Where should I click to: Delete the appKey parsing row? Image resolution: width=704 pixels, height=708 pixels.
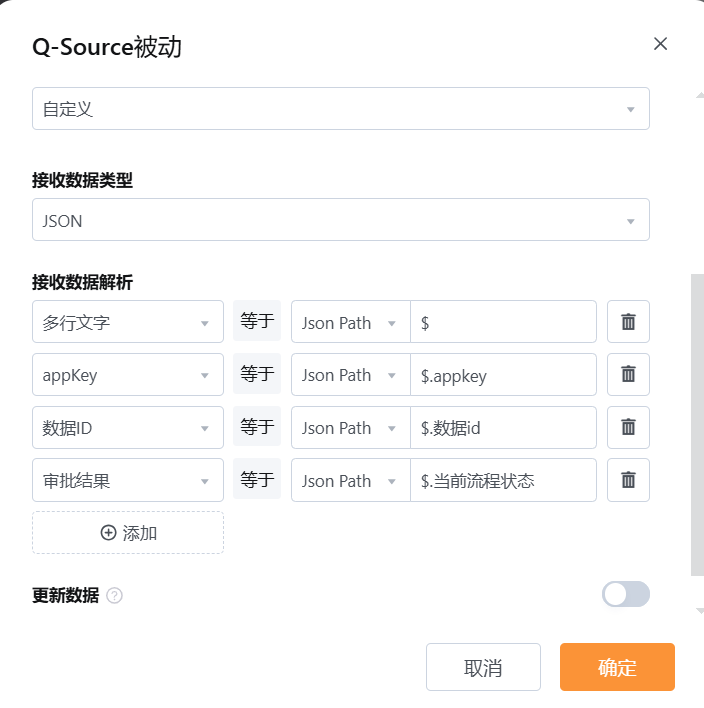click(x=628, y=374)
